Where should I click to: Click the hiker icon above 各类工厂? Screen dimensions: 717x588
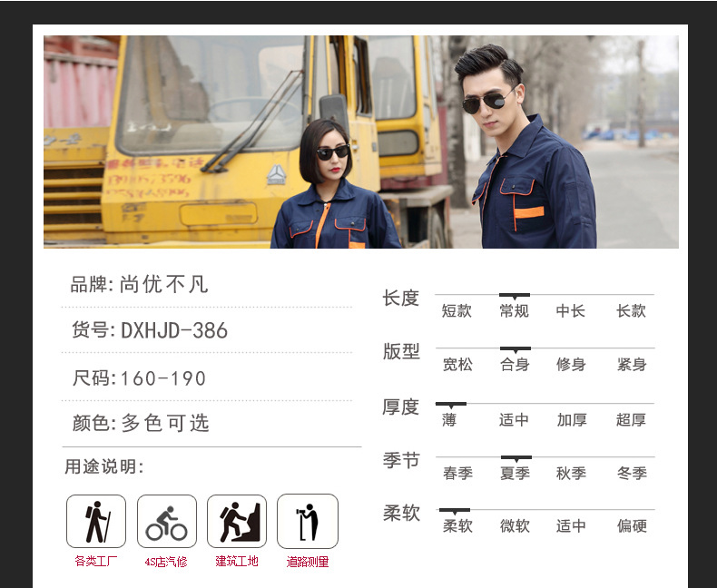96,522
